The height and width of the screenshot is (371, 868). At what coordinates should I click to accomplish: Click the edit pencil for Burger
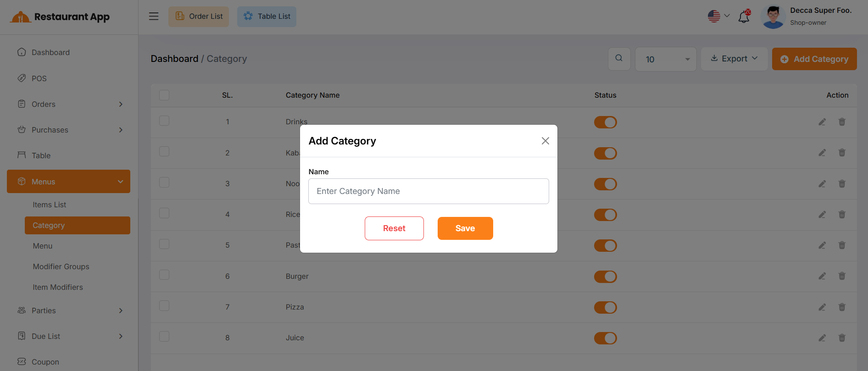pos(822,276)
